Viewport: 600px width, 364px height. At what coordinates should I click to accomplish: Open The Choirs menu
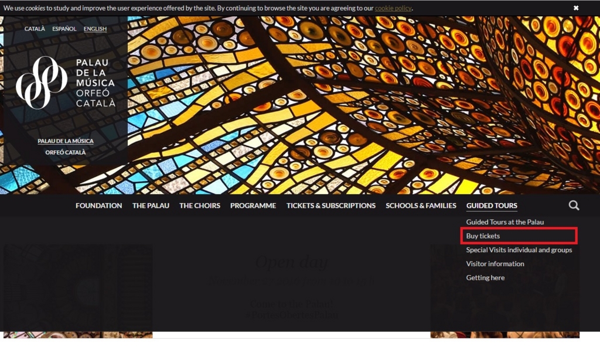[x=200, y=205]
